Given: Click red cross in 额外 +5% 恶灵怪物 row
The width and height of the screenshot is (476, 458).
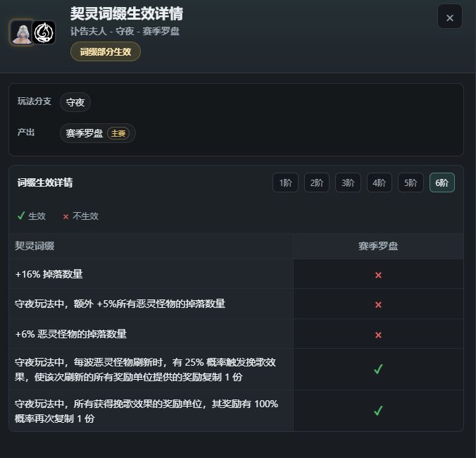Looking at the screenshot, I should click(378, 304).
